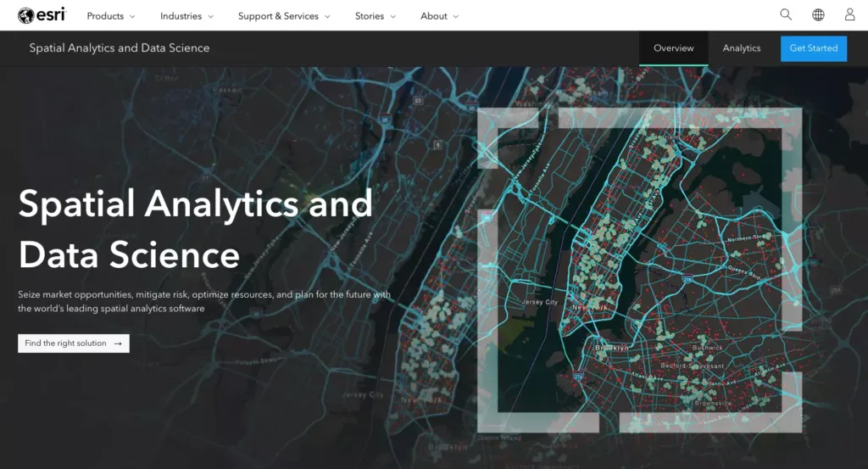Click the Seize market opportunities paragraph
This screenshot has width=868, height=469.
click(x=204, y=301)
